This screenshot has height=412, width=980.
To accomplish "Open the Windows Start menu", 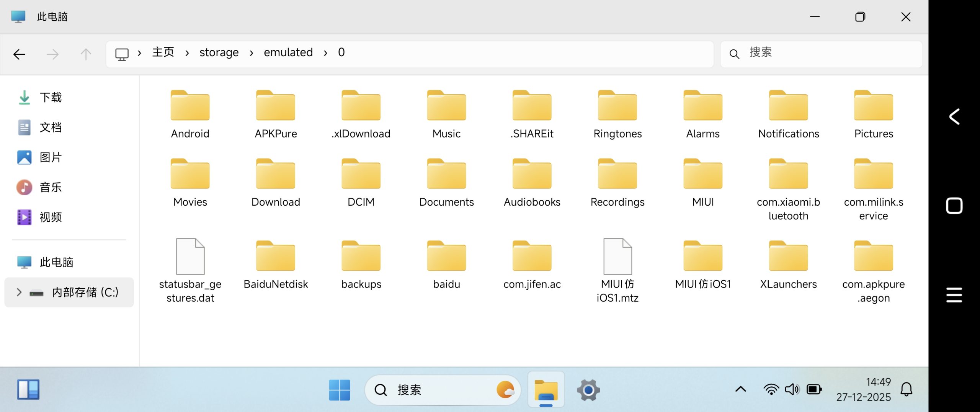I will [339, 389].
